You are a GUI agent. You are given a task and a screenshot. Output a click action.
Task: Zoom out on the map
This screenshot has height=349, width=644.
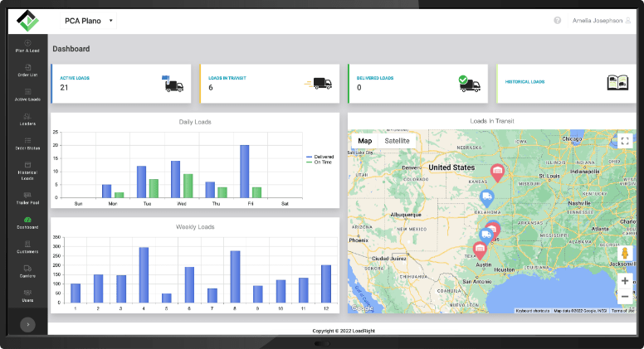[625, 297]
